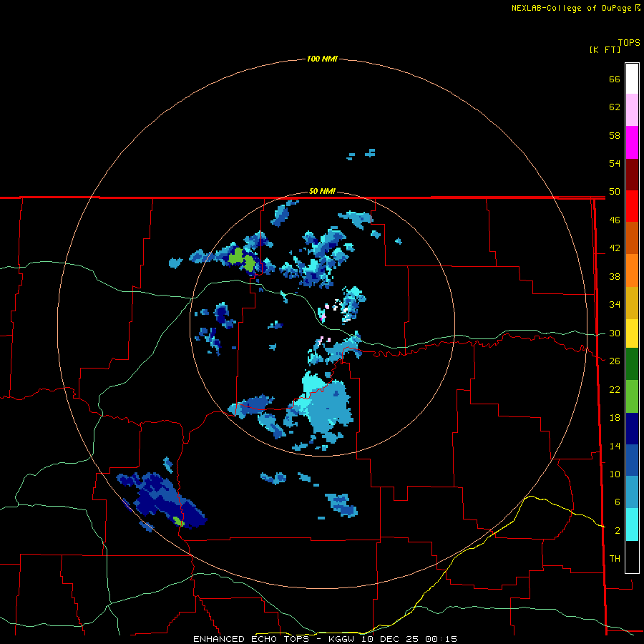Click the 'ENHANCED ECHO TOPS' title text

click(x=251, y=639)
